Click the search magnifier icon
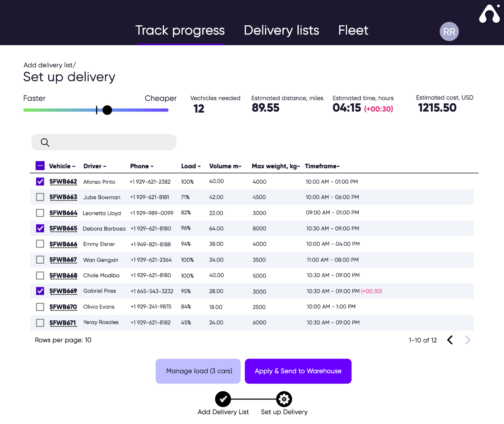 click(x=45, y=143)
